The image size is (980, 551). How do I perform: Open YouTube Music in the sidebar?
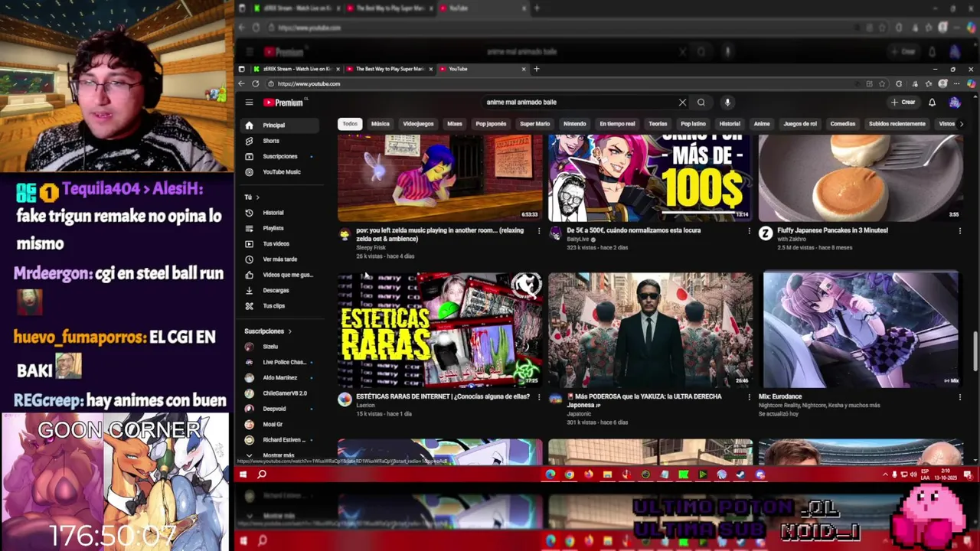(279, 171)
